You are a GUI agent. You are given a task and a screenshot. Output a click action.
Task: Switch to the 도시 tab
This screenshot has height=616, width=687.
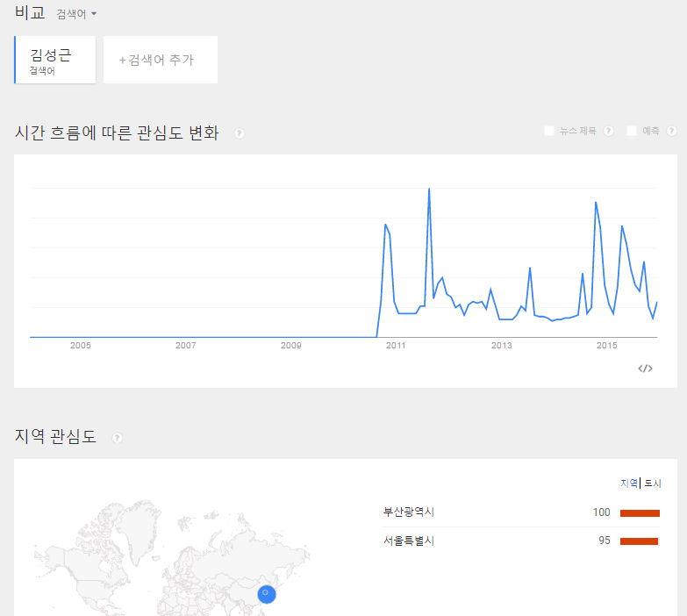pos(653,483)
